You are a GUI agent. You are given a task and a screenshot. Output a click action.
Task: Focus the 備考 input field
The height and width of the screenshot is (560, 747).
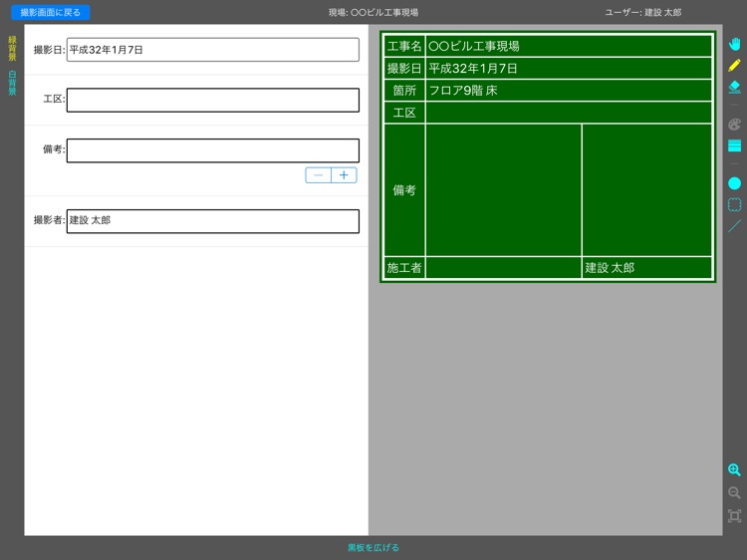click(x=213, y=150)
